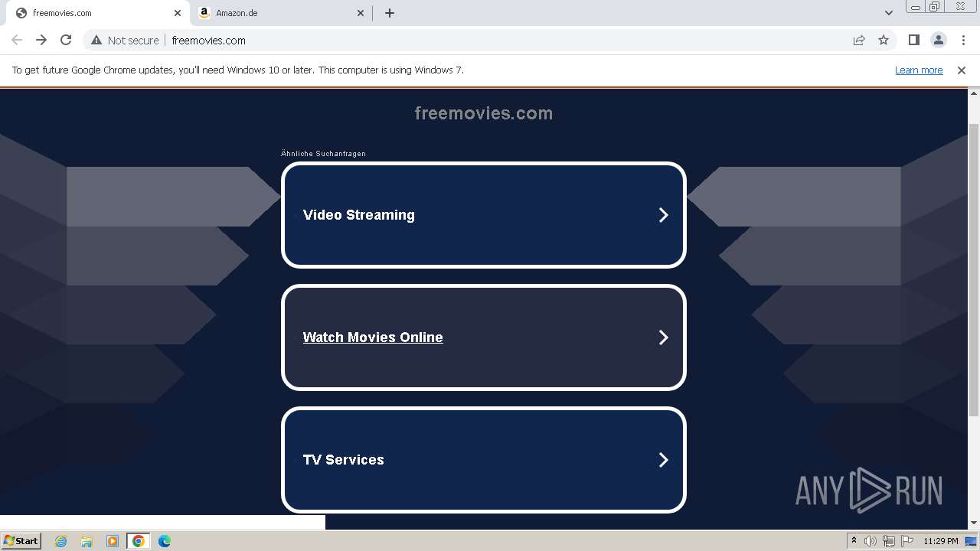Launch Internet Explorer from taskbar
980x551 pixels.
(60, 541)
